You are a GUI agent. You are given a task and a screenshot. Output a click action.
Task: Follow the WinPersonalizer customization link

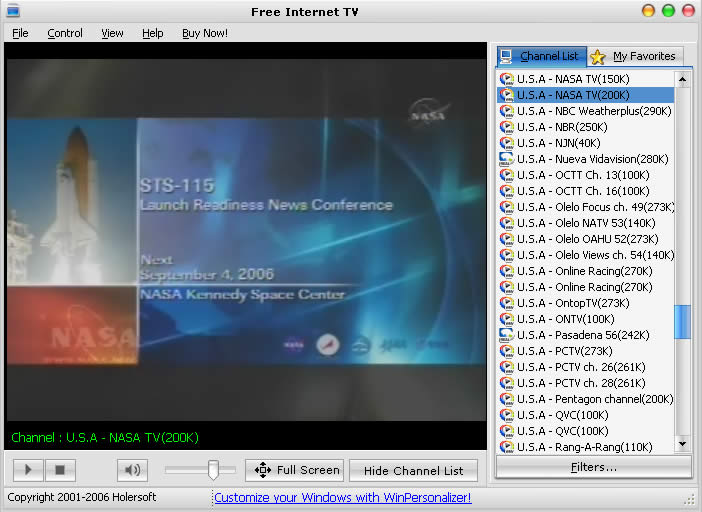pos(342,497)
